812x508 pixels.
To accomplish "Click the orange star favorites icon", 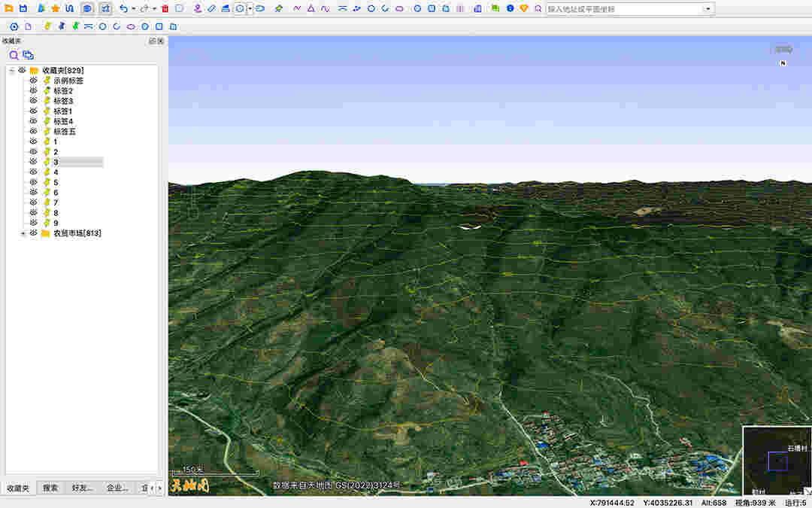I will click(x=55, y=8).
